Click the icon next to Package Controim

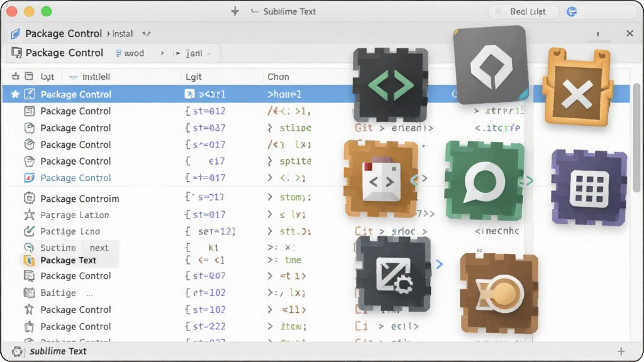(x=29, y=198)
